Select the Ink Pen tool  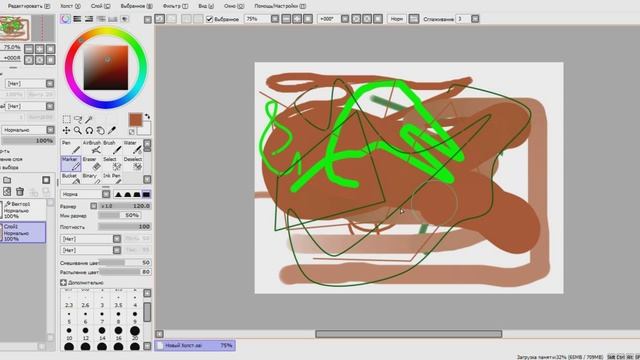[112, 178]
